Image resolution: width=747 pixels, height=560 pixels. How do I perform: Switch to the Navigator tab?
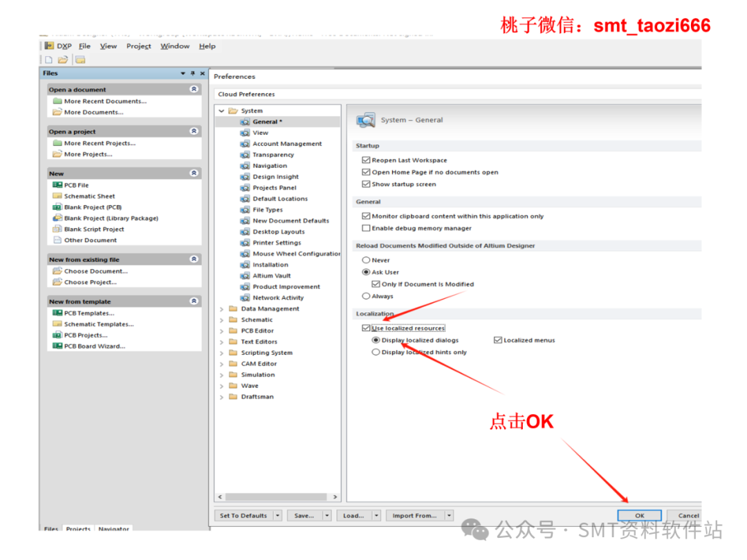113,529
